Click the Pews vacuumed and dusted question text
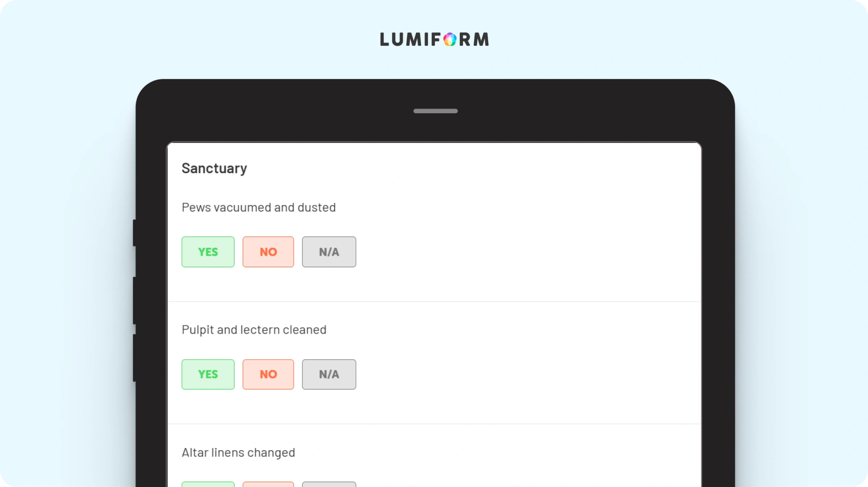 click(x=259, y=207)
